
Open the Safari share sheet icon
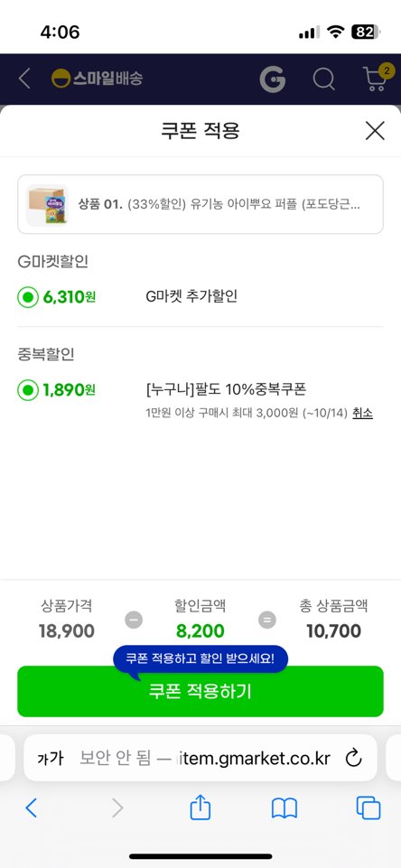(200, 807)
